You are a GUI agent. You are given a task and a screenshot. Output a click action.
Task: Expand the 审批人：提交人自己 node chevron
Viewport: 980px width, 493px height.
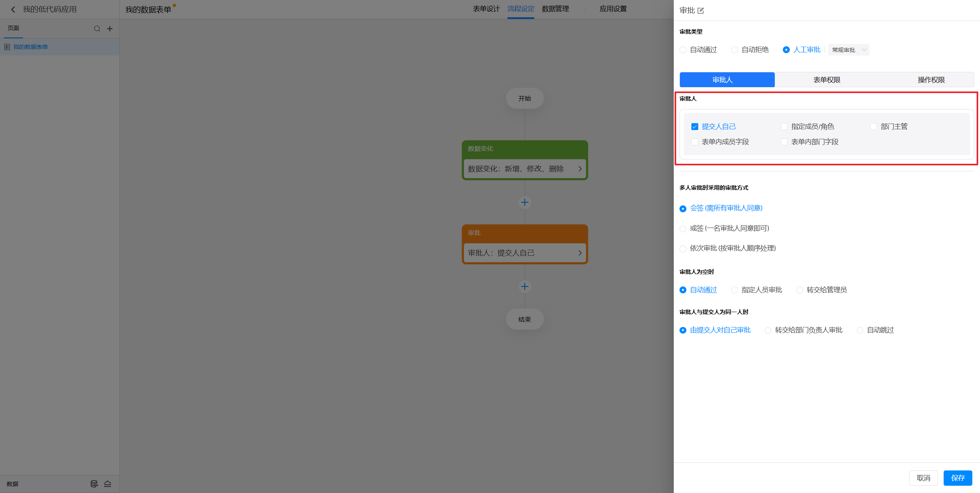pyautogui.click(x=580, y=253)
